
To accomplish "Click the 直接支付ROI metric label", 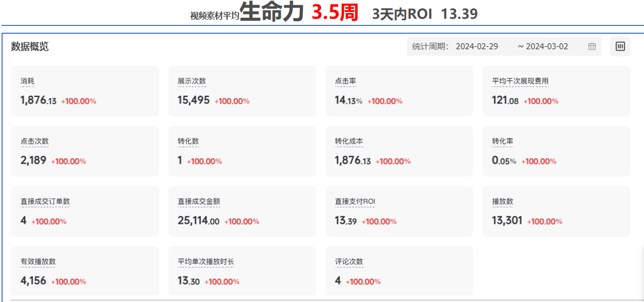I will (355, 201).
